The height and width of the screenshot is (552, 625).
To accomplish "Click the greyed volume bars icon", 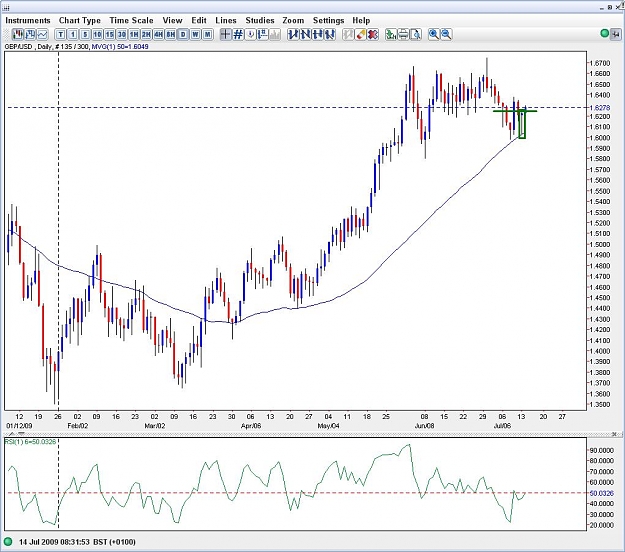I will (275, 34).
